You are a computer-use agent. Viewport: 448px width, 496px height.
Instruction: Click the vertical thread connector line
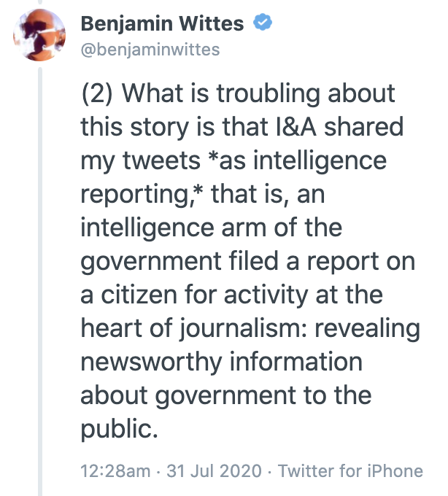point(40,282)
